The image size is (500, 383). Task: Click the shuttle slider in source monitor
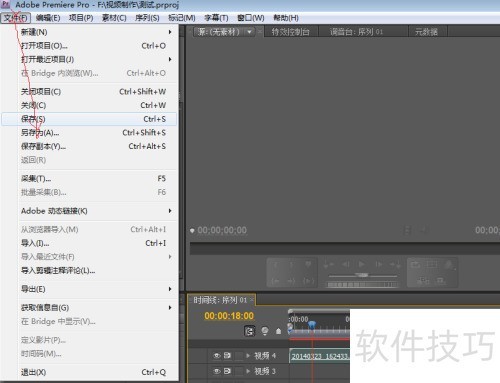pos(363,275)
